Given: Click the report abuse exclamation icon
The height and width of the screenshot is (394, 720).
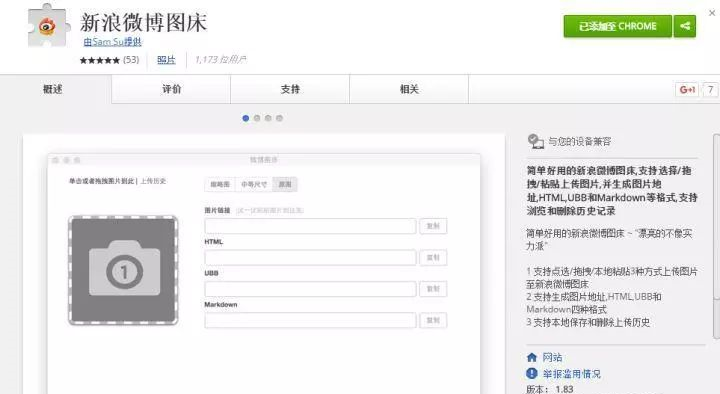Looking at the screenshot, I should click(x=532, y=373).
